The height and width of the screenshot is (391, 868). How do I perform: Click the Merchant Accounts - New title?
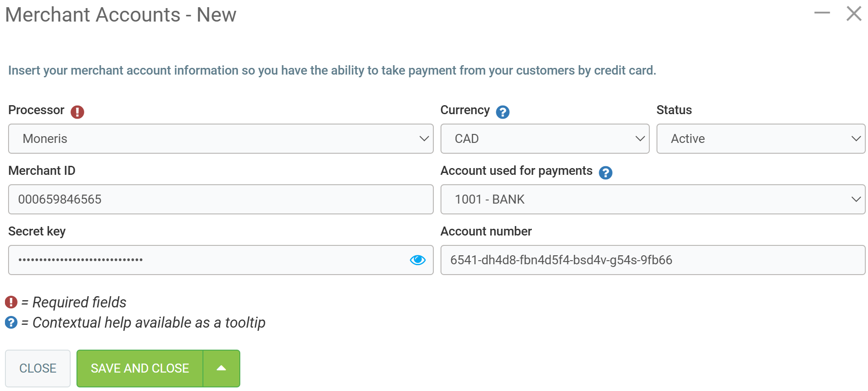tap(121, 15)
